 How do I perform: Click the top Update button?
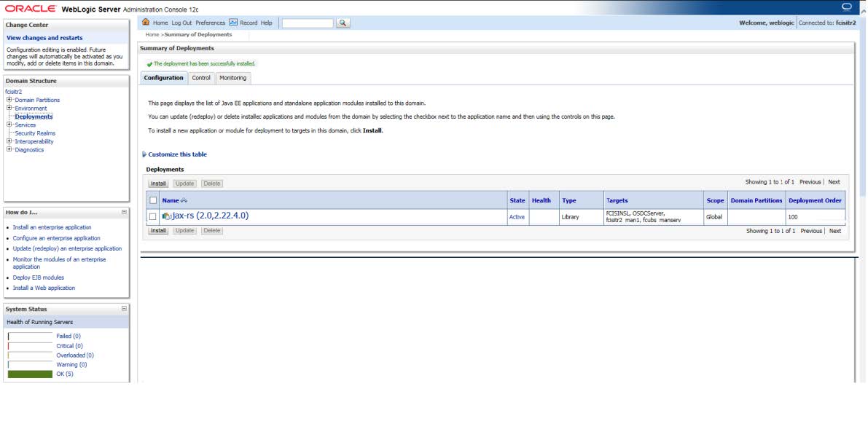click(x=185, y=184)
